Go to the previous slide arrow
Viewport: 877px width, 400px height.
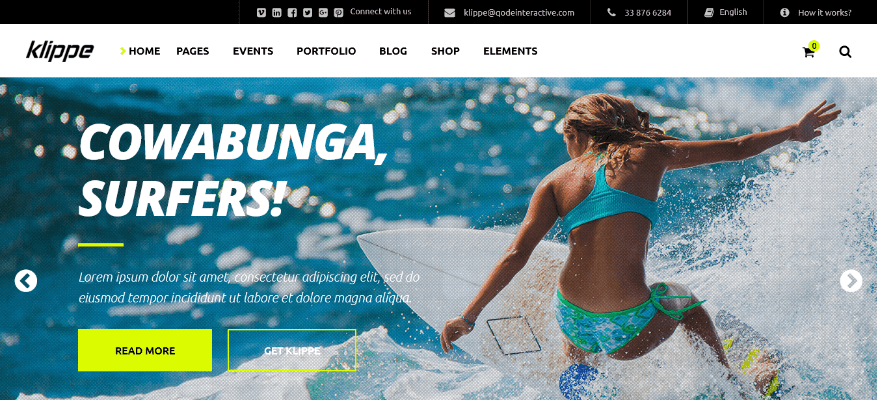(26, 281)
